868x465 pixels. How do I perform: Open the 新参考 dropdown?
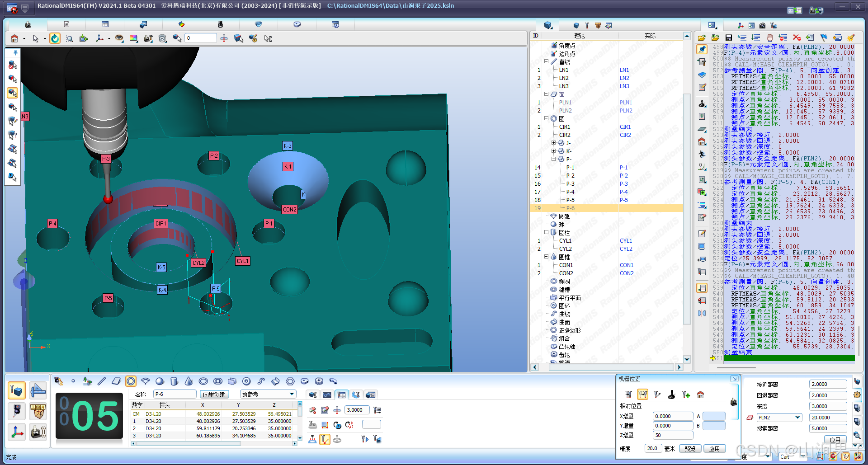[x=292, y=394]
